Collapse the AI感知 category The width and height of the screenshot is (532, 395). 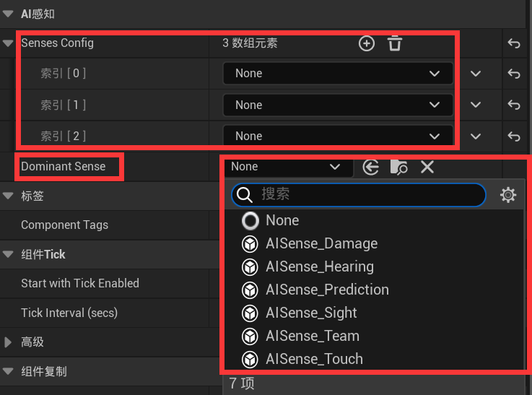(8, 14)
